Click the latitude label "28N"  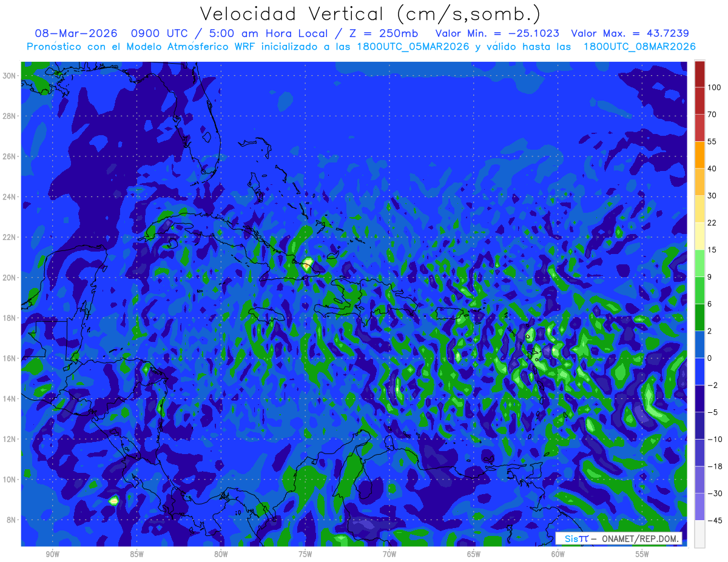click(x=10, y=116)
